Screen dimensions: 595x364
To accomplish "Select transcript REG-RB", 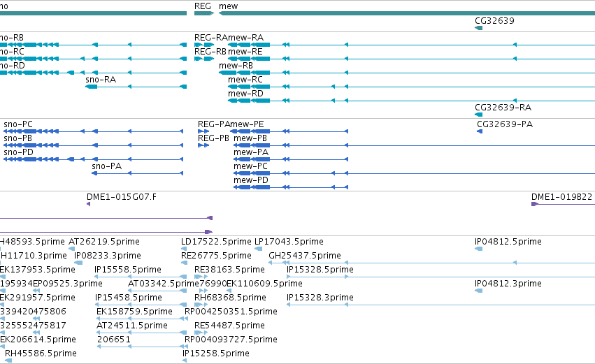I will click(210, 52).
